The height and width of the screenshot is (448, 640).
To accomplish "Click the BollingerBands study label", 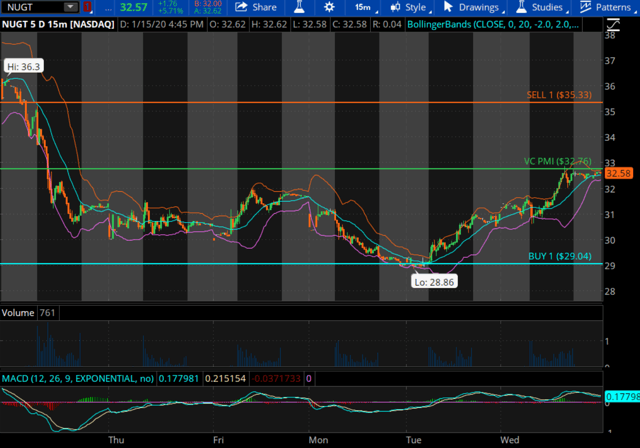I will tap(493, 24).
